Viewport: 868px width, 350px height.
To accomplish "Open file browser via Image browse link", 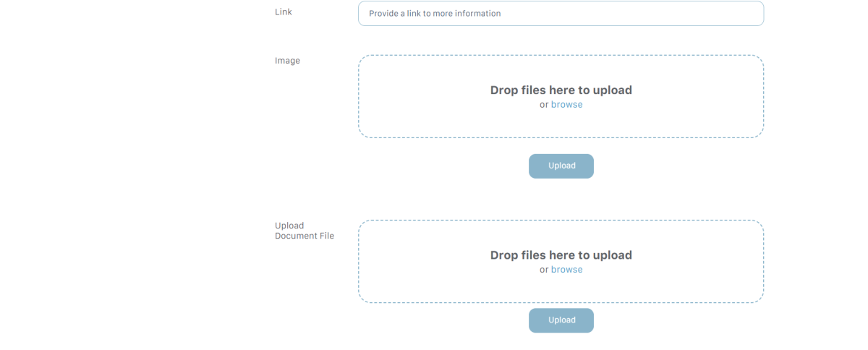I will (566, 105).
